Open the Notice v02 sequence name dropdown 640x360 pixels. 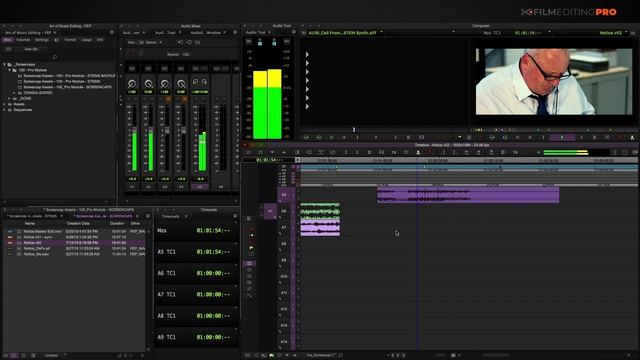click(626, 32)
